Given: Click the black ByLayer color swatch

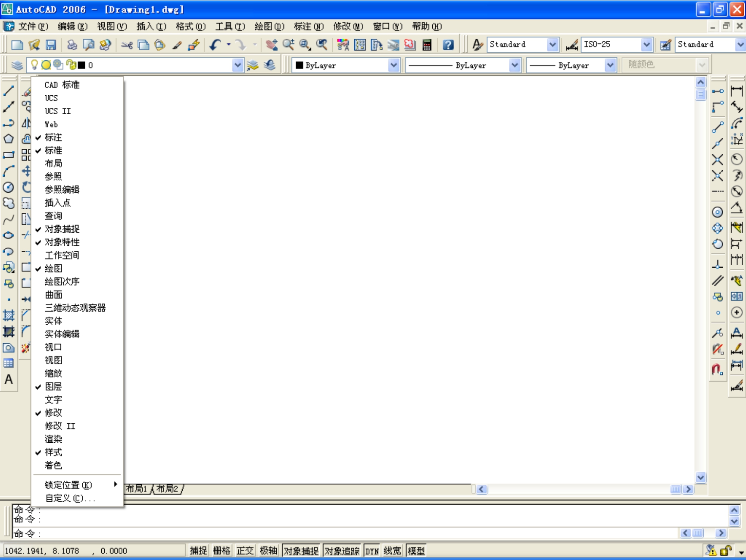Looking at the screenshot, I should (x=300, y=65).
